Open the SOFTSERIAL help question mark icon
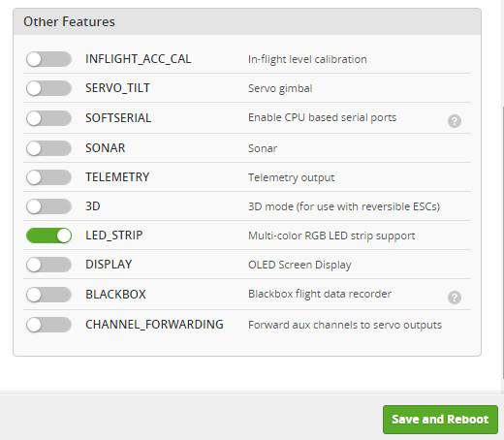Screen dimensions: 504x440 tap(455, 121)
